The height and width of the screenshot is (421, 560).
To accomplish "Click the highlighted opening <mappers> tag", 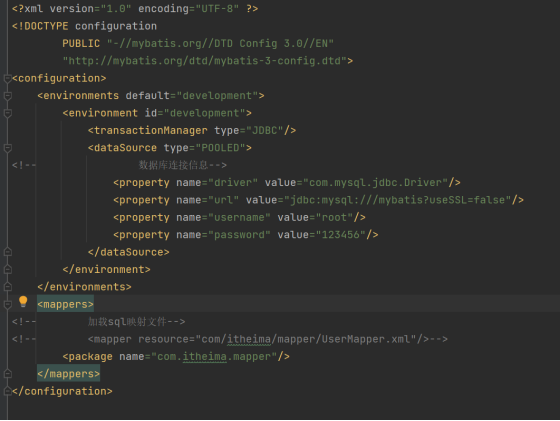I will (x=65, y=304).
